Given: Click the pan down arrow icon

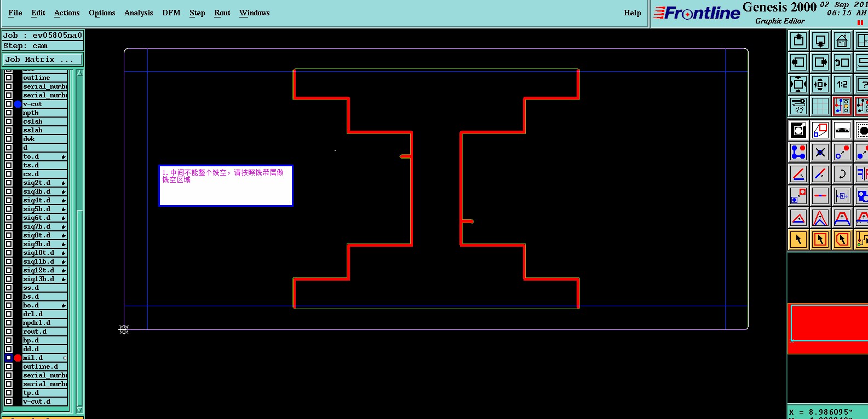Looking at the screenshot, I should click(820, 40).
